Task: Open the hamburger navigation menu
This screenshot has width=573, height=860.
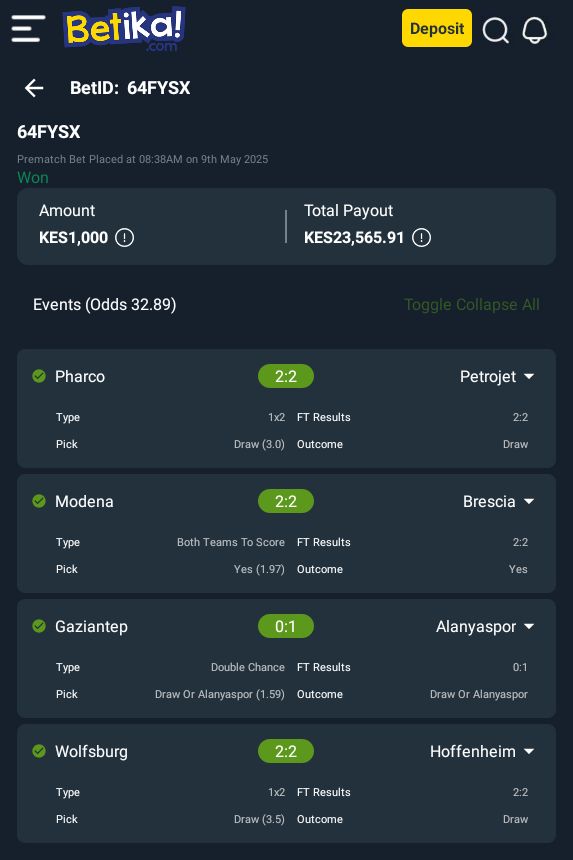Action: coord(28,29)
